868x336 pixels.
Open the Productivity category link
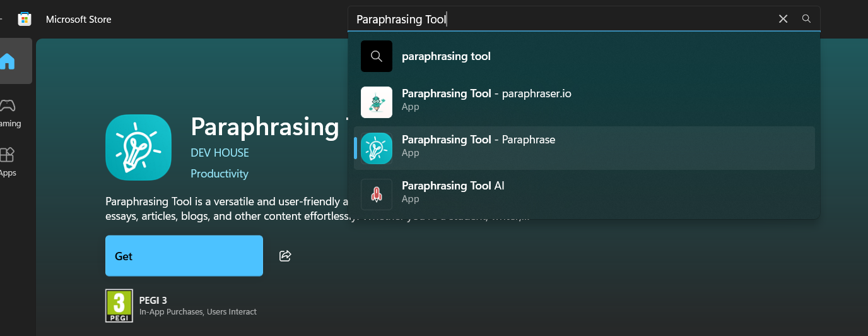(220, 174)
